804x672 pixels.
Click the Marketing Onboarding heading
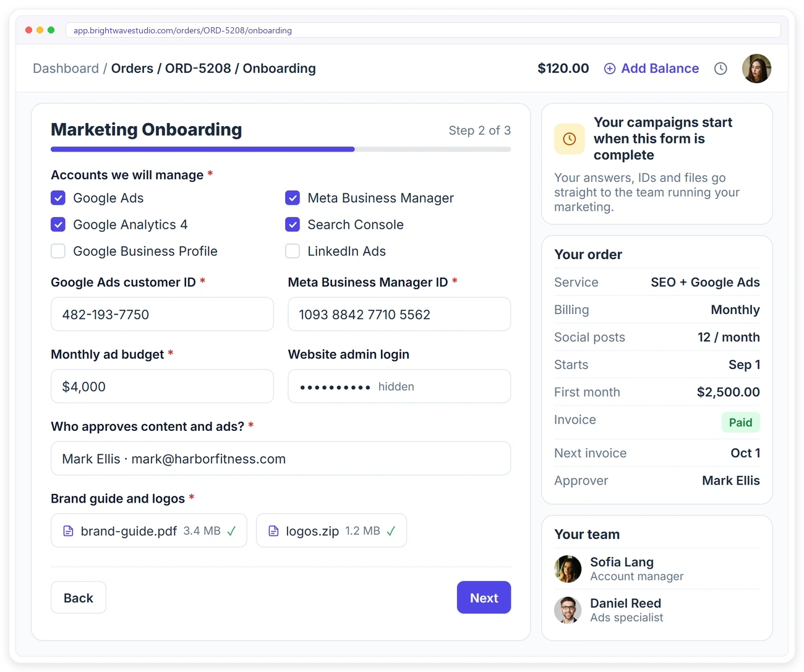[147, 130]
